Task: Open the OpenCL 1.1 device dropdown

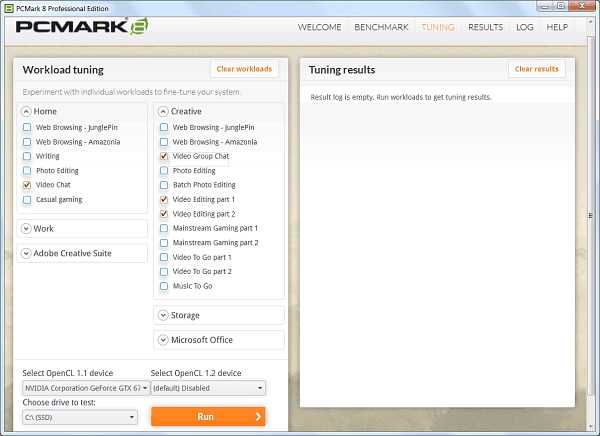Action: point(86,388)
